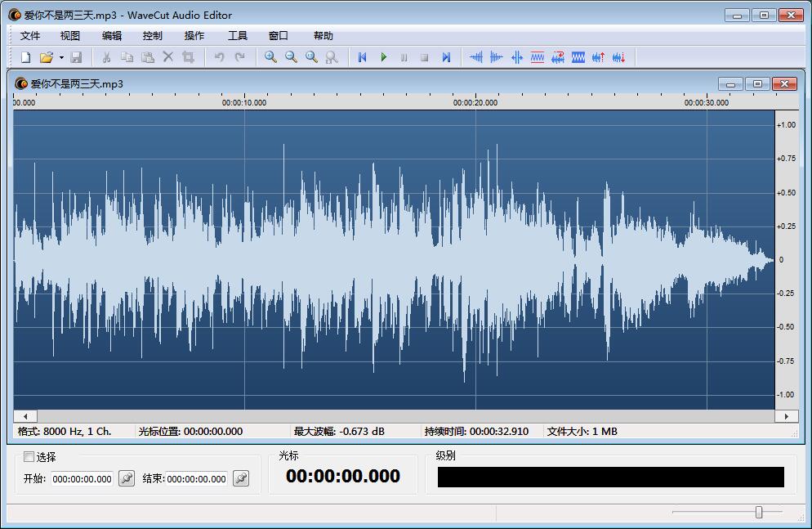Click the undo arrow icon

point(219,57)
